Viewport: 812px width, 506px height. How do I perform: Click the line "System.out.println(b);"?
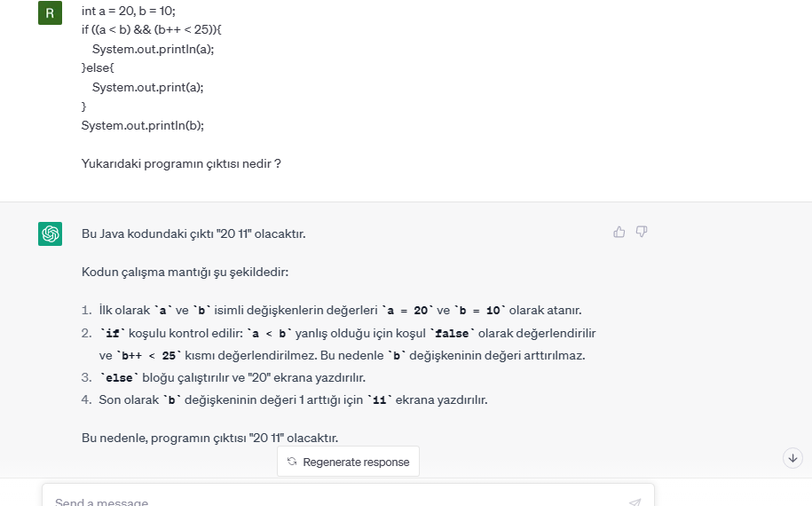pos(143,125)
